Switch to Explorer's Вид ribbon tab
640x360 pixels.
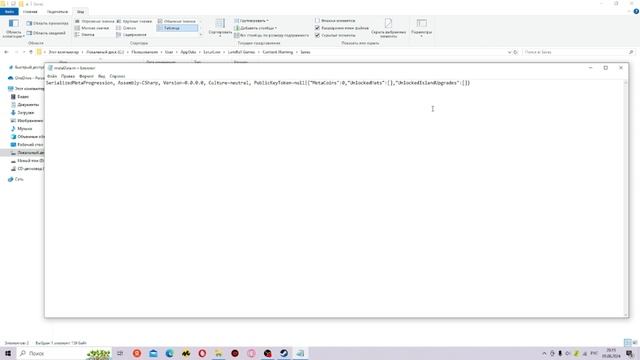[80, 12]
